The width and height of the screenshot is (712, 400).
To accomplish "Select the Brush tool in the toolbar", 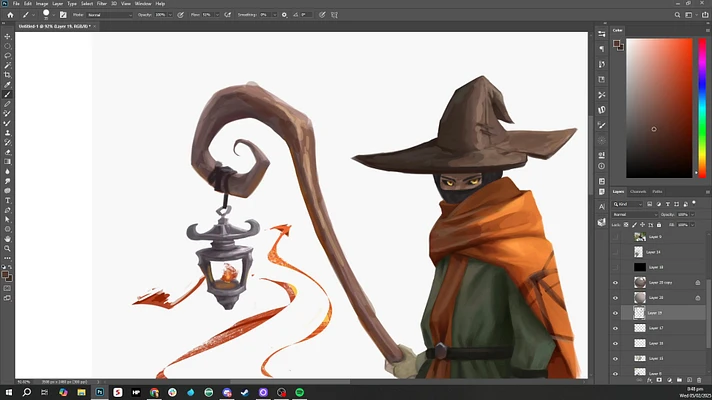I will pos(7,94).
